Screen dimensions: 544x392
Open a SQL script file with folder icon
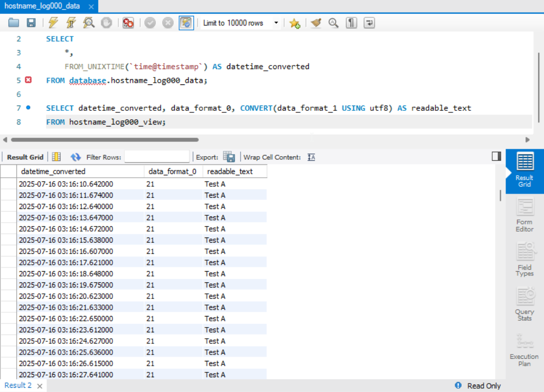point(14,23)
